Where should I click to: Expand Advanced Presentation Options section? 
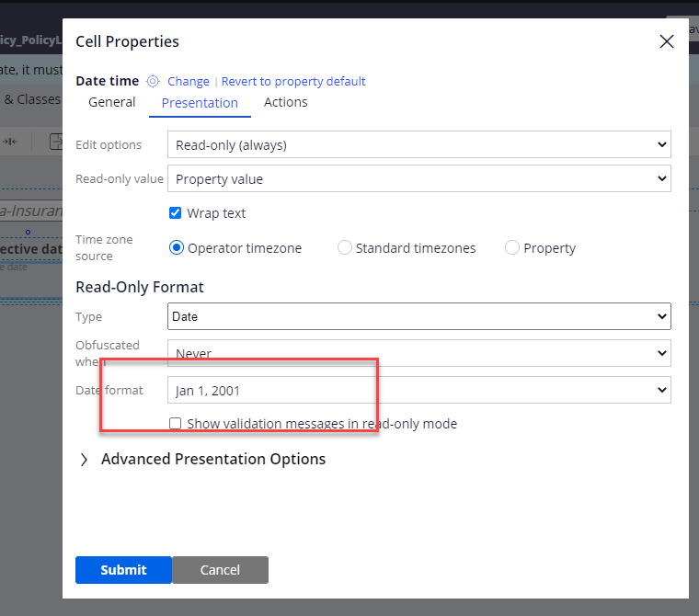point(84,460)
